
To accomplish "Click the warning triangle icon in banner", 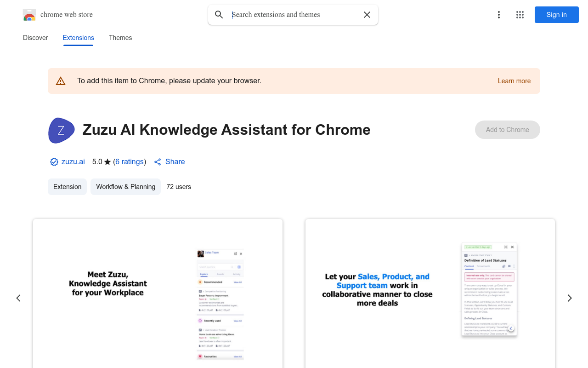I will pyautogui.click(x=61, y=81).
